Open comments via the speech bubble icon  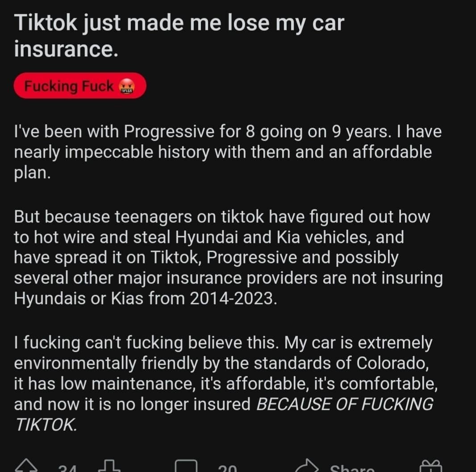(186, 467)
